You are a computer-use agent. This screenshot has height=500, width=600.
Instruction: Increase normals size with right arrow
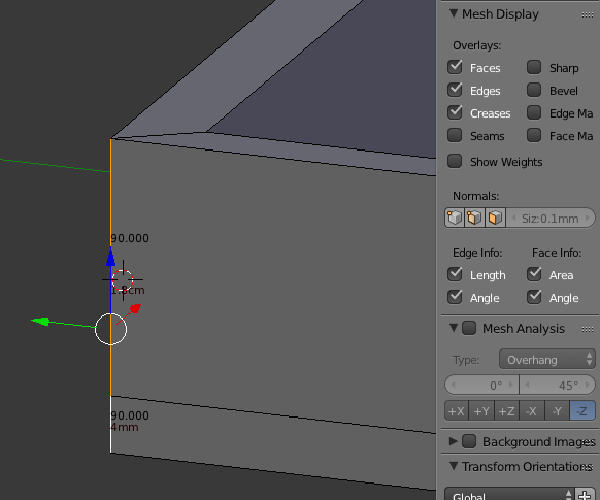click(588, 218)
